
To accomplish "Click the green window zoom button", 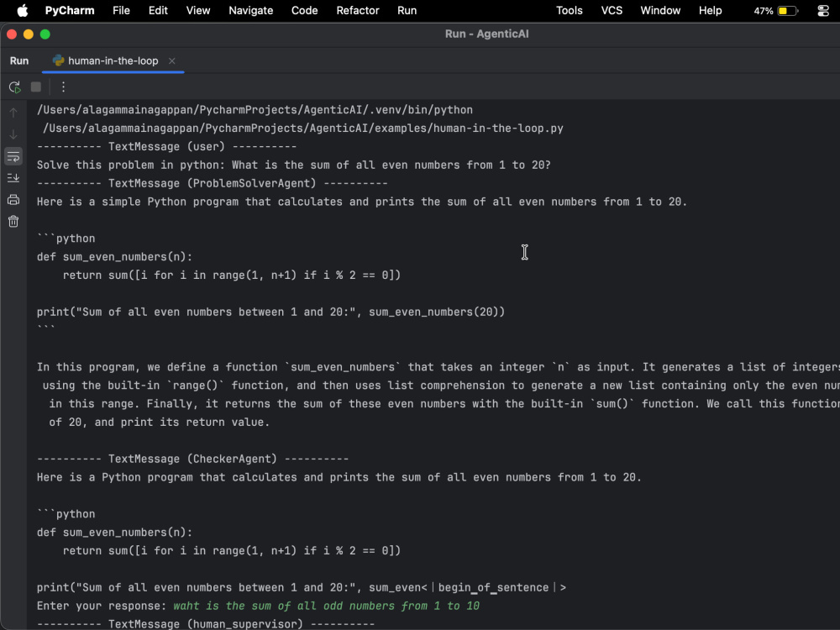I will pyautogui.click(x=45, y=34).
